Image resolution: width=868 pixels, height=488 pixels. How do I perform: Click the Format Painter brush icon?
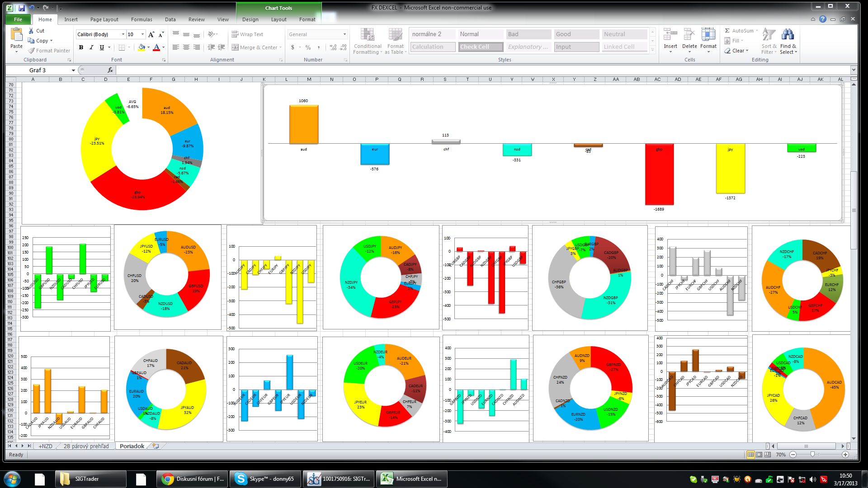click(x=32, y=51)
